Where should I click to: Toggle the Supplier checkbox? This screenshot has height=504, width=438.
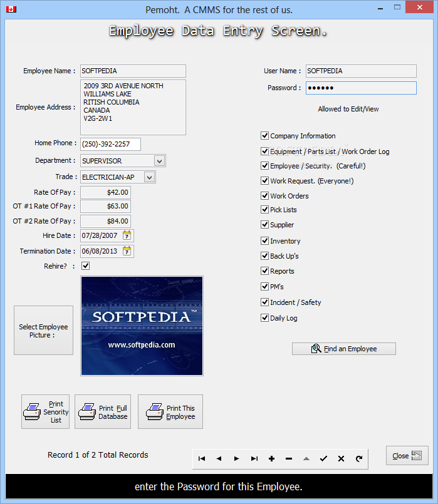(x=264, y=224)
